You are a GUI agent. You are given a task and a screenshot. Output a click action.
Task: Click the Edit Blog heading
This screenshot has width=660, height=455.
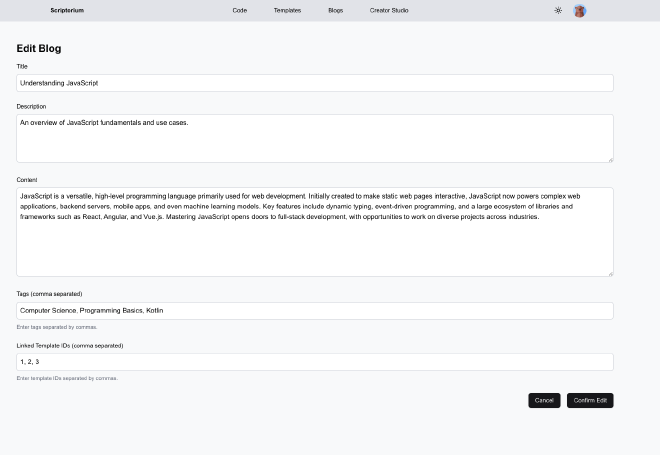pos(39,48)
